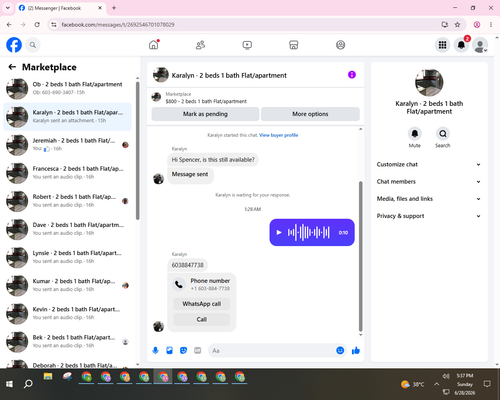The image size is (500, 400).
Task: Open Facebook search magnifier icon
Action: tap(33, 45)
